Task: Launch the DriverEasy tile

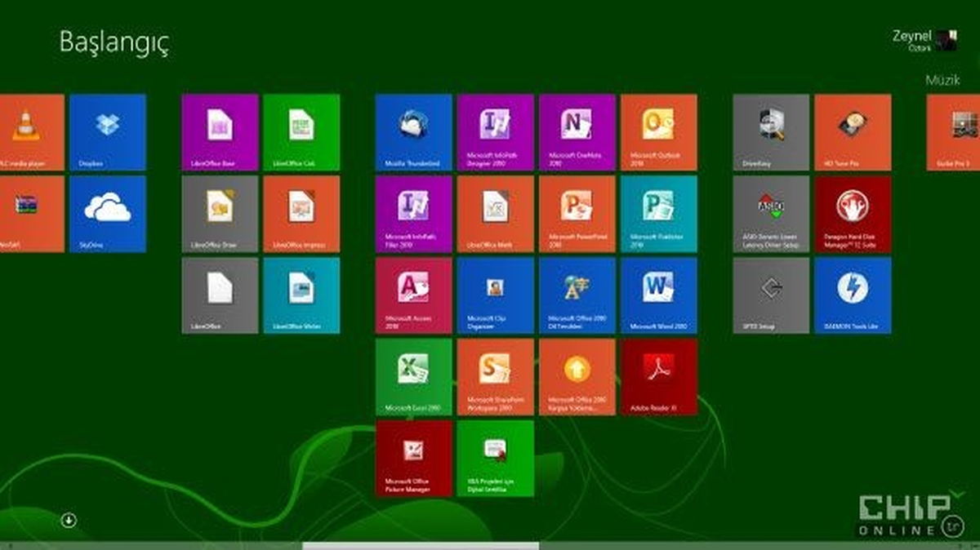Action: [771, 132]
